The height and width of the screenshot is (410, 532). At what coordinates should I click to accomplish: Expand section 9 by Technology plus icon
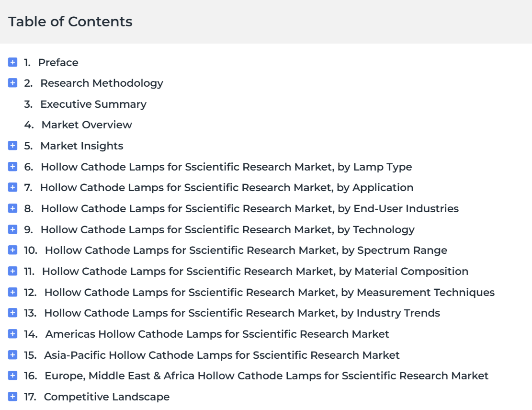tap(12, 229)
